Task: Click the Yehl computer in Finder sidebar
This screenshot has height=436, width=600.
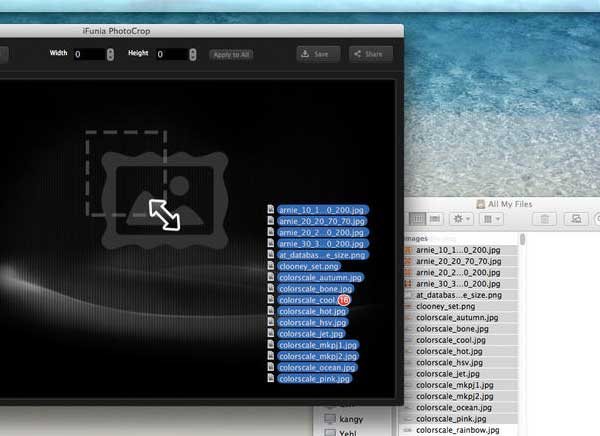Action: click(341, 433)
